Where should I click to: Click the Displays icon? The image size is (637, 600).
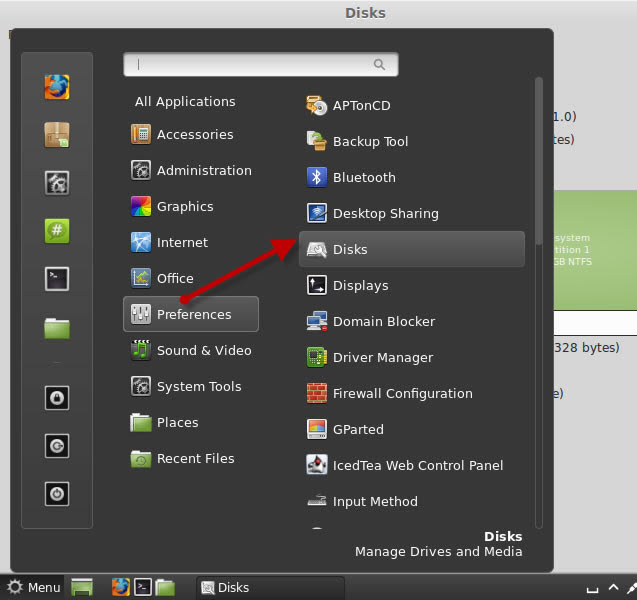(x=316, y=285)
